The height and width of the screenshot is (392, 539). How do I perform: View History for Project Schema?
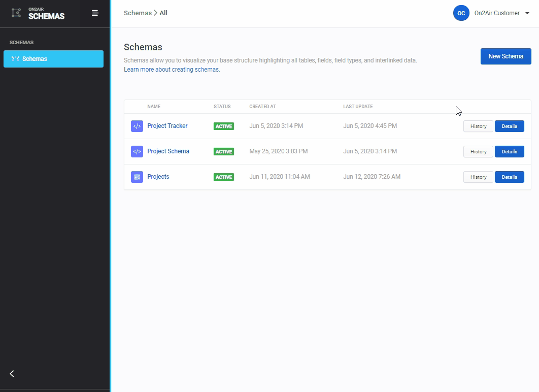[478, 152]
